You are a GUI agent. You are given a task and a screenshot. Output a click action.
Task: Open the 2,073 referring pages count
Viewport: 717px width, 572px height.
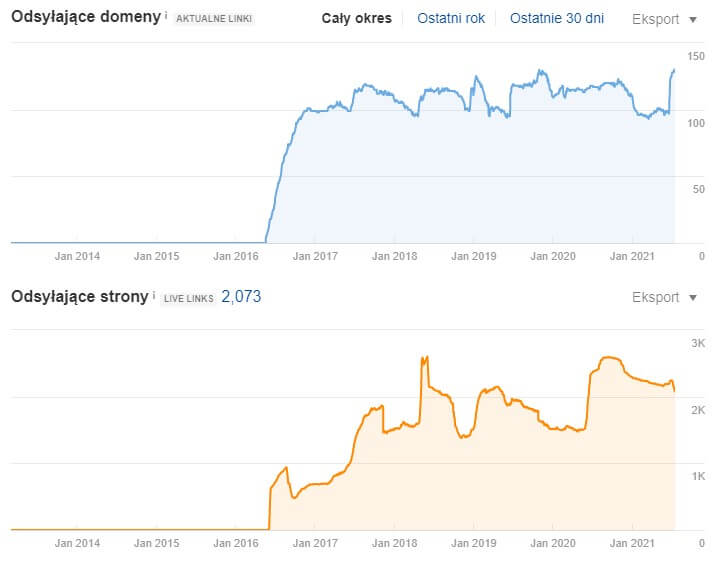[x=241, y=297]
